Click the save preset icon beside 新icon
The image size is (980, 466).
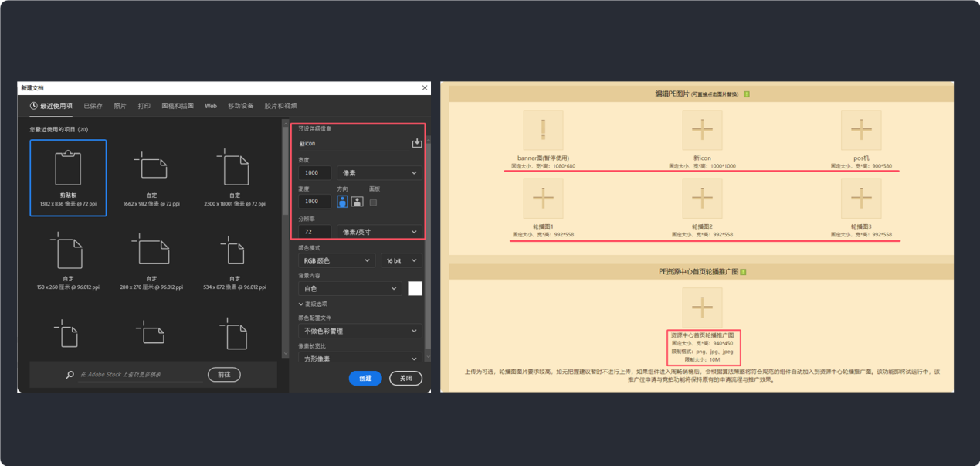pyautogui.click(x=417, y=143)
